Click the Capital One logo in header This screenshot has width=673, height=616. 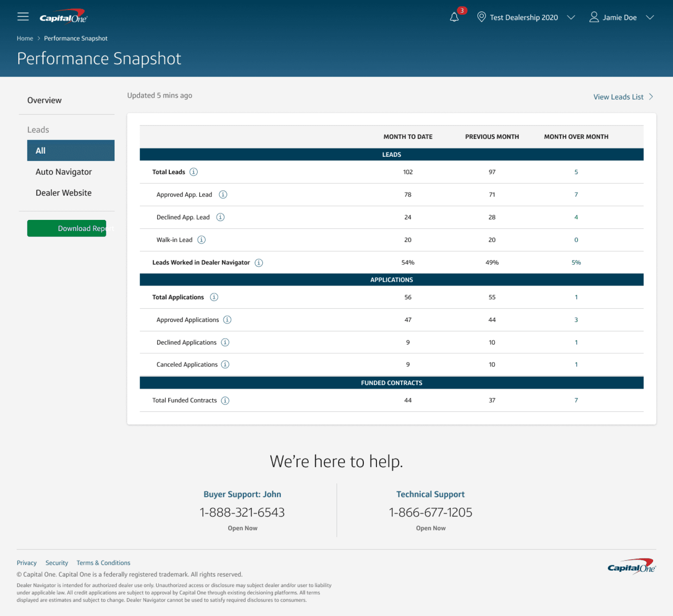(63, 17)
